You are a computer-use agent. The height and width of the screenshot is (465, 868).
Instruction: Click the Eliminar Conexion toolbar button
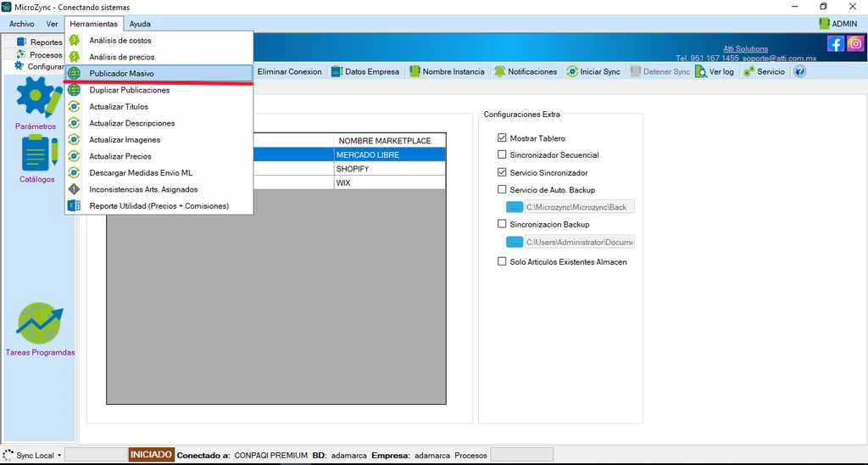pos(290,71)
